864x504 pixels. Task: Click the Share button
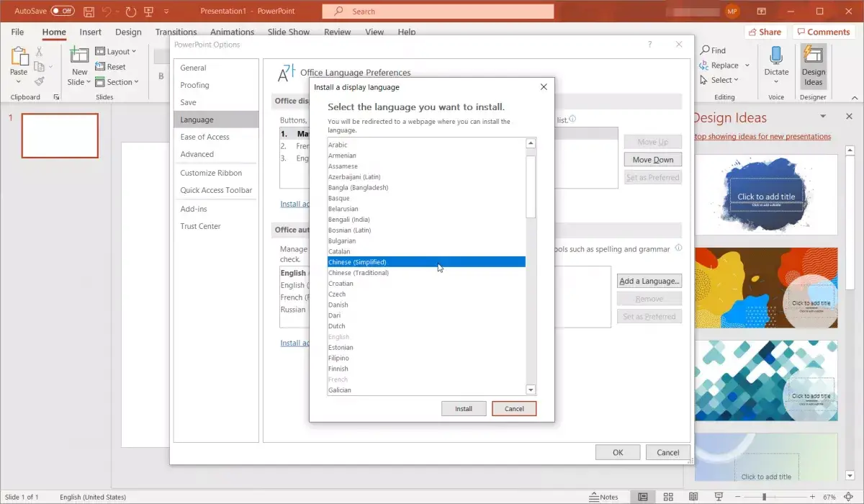point(765,32)
